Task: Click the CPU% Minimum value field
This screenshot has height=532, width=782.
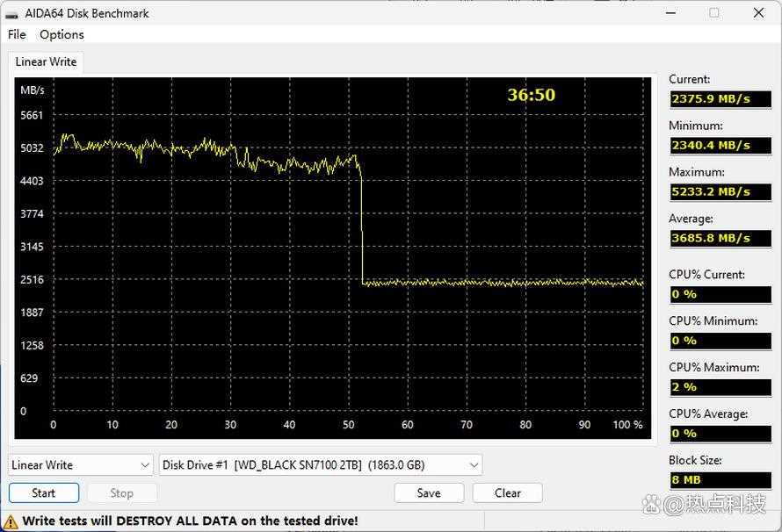Action: 720,341
